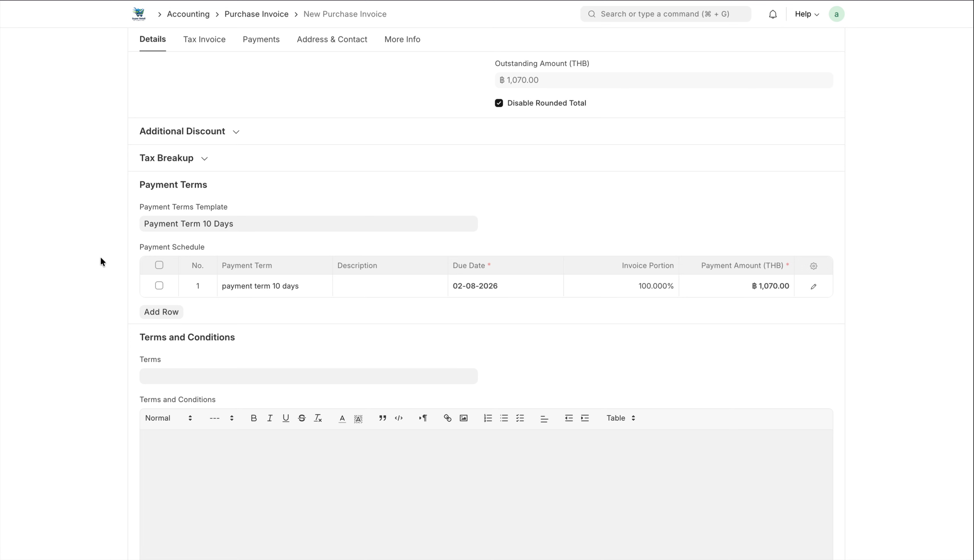Toggle underline formatting in Terms editor
This screenshot has width=974, height=560.
pyautogui.click(x=286, y=418)
